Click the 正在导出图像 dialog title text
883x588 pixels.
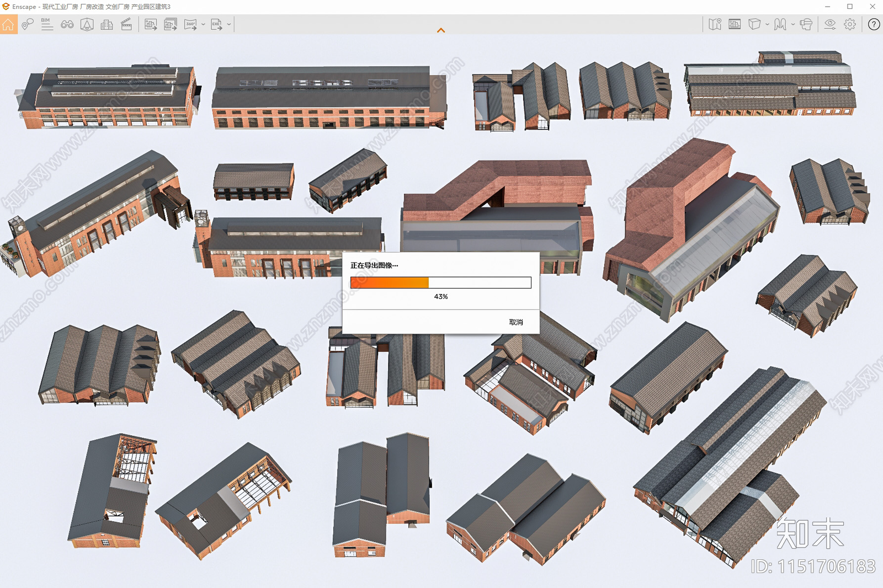(x=374, y=265)
